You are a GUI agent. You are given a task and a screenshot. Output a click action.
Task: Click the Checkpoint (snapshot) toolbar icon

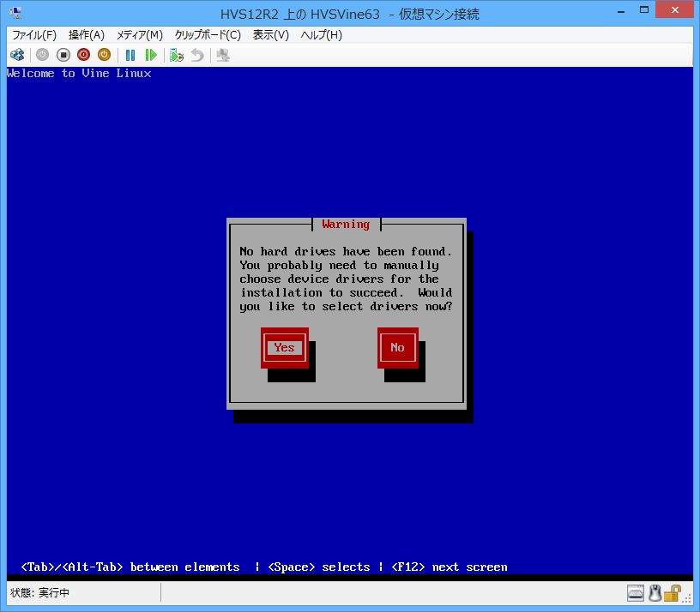(177, 56)
